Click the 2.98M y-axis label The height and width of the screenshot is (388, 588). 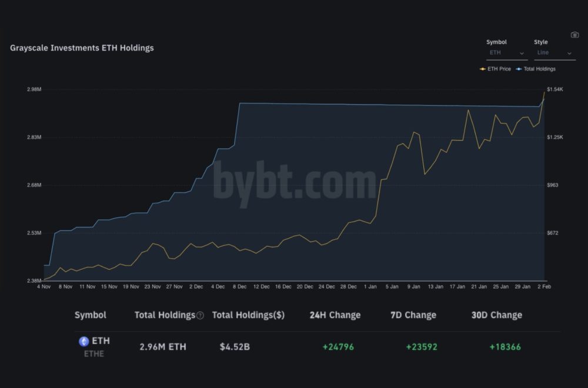(x=34, y=89)
